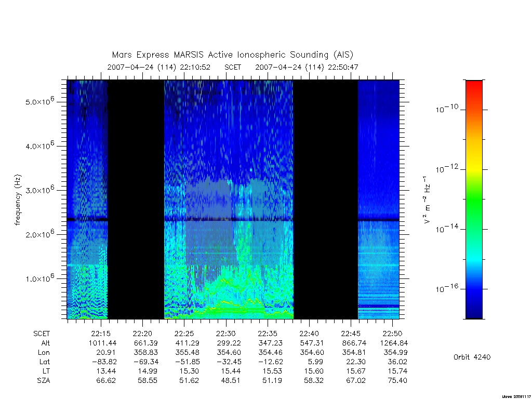Click the 'Orbit 4240' label

click(x=472, y=357)
